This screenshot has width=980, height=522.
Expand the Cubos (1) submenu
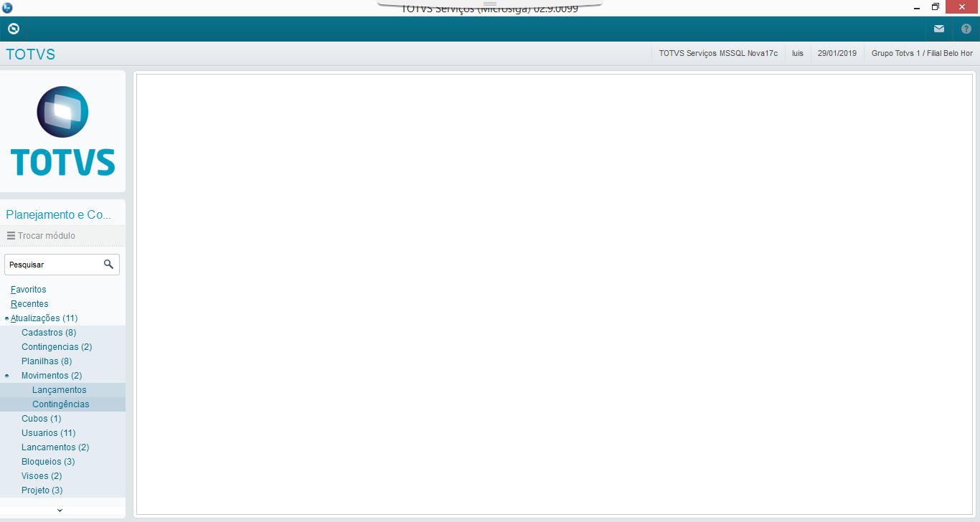tap(42, 419)
